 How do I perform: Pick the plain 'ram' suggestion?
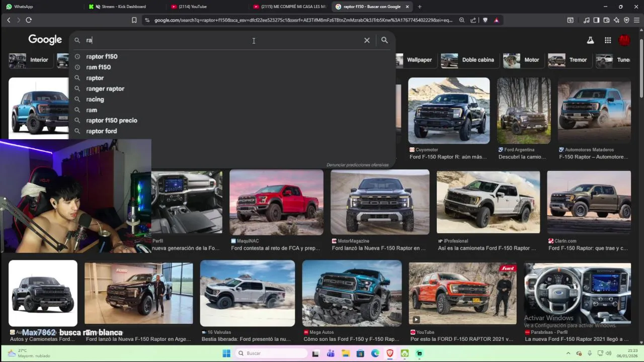[x=232, y=110]
